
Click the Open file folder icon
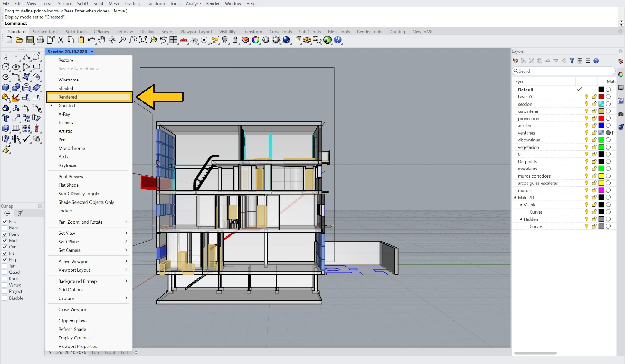coord(19,40)
